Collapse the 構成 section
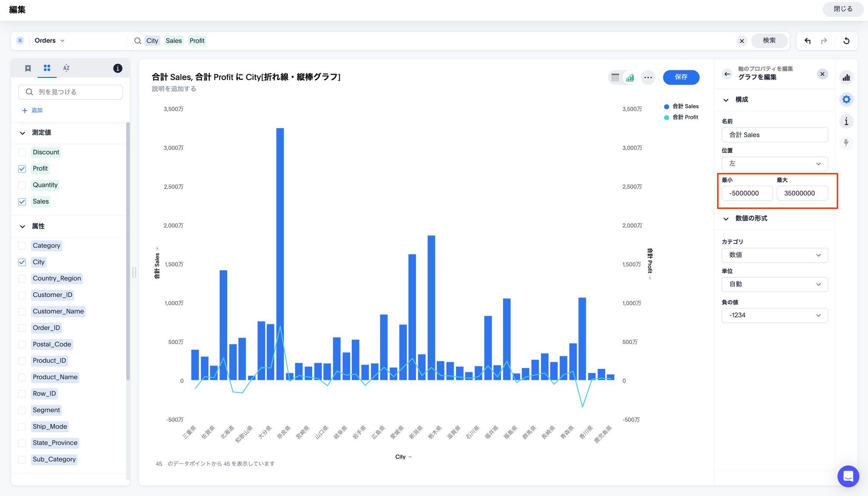Screen dimensions: 868x496 tap(726, 100)
